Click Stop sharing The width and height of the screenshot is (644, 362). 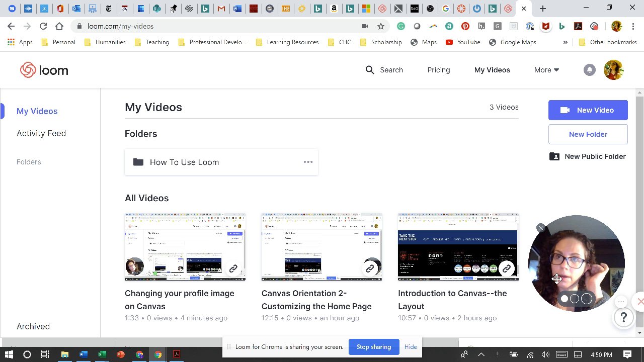[374, 347]
